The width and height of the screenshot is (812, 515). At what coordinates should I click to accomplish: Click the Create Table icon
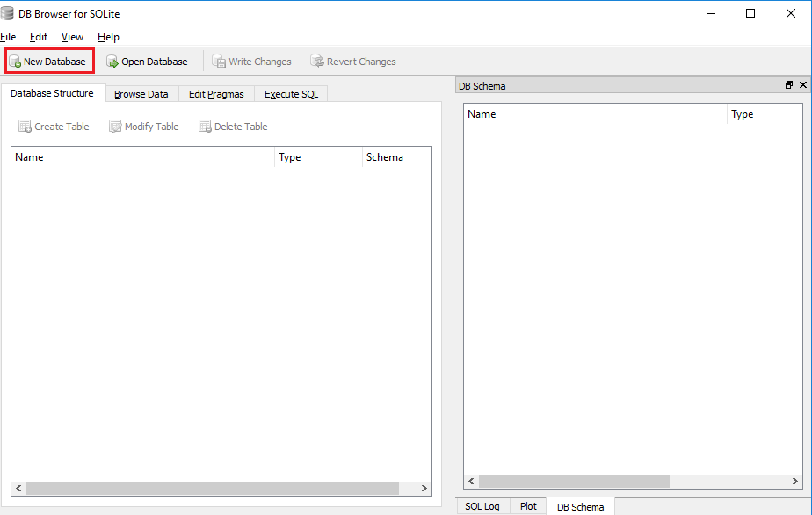[25, 127]
